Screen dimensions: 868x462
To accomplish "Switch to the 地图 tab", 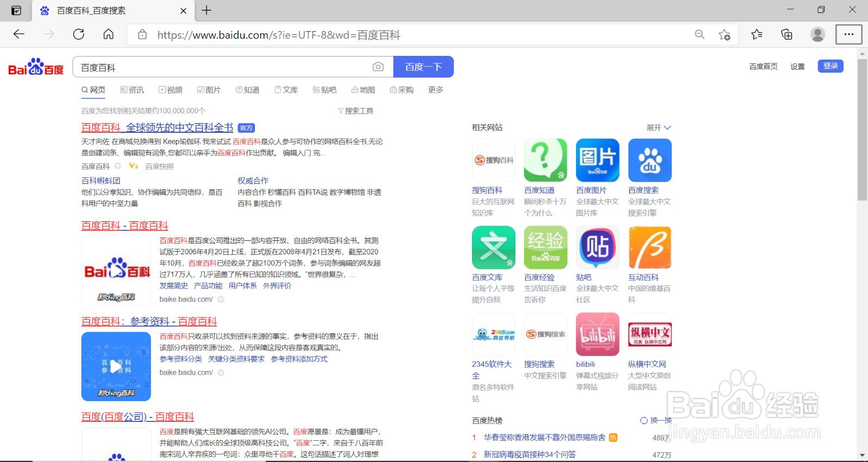I will pyautogui.click(x=363, y=90).
